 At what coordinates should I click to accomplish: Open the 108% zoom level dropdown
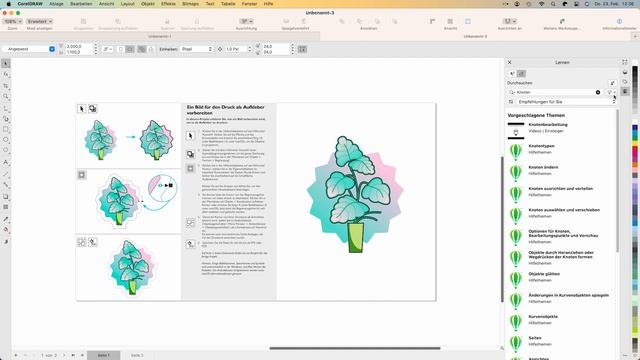(x=13, y=21)
